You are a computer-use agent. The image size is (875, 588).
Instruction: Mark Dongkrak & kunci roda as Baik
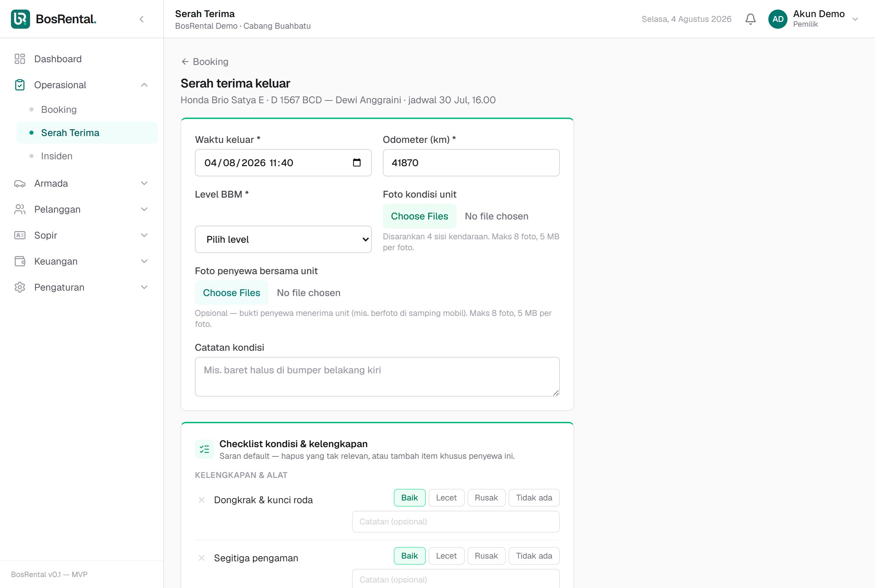pos(409,498)
